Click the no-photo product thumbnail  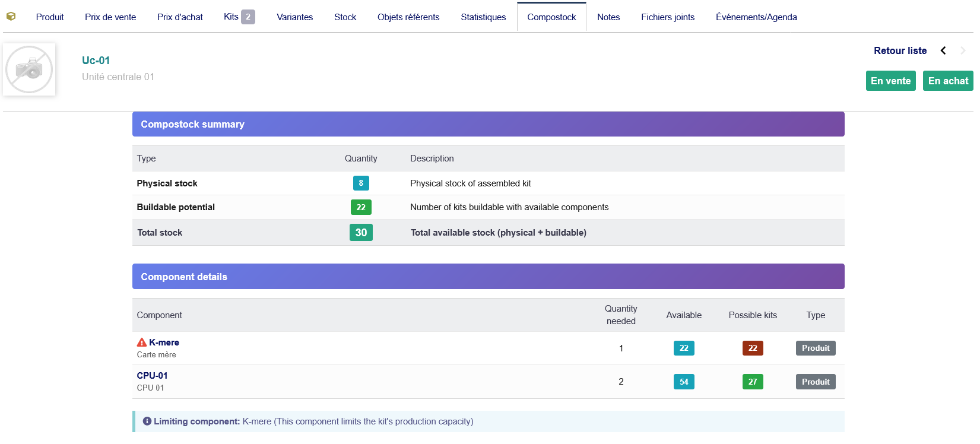29,69
